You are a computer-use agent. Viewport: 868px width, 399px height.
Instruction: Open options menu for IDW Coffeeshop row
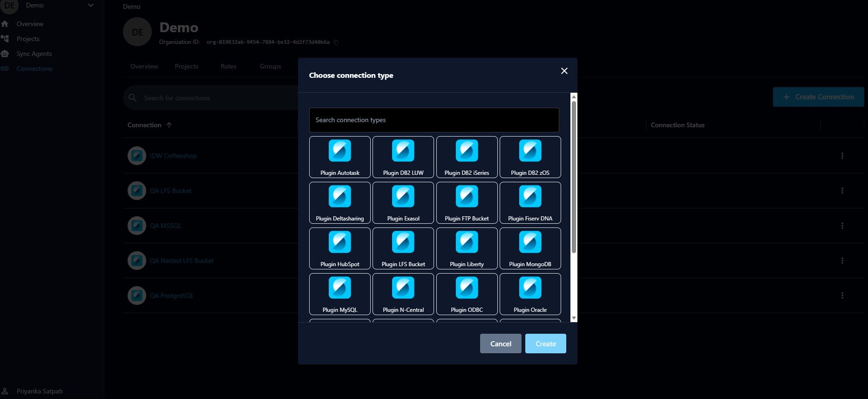click(842, 156)
